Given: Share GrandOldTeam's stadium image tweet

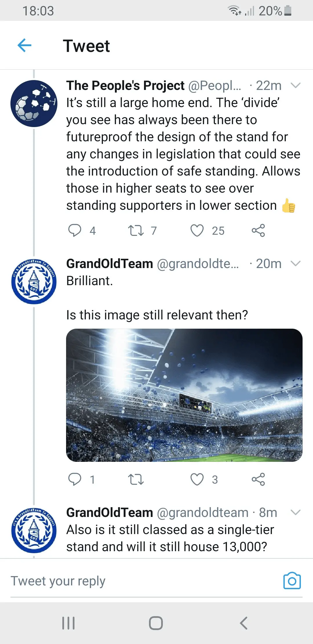Looking at the screenshot, I should click(258, 479).
